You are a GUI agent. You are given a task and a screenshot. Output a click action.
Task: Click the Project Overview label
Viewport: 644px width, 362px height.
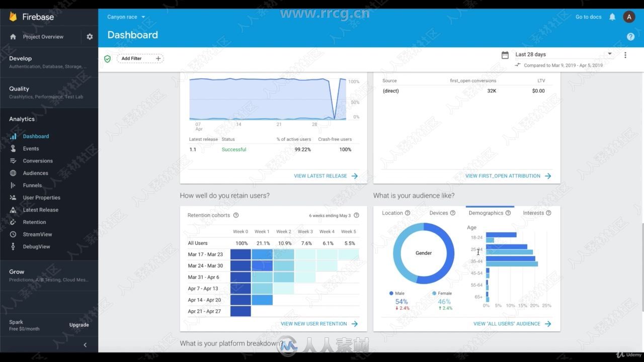pyautogui.click(x=43, y=37)
